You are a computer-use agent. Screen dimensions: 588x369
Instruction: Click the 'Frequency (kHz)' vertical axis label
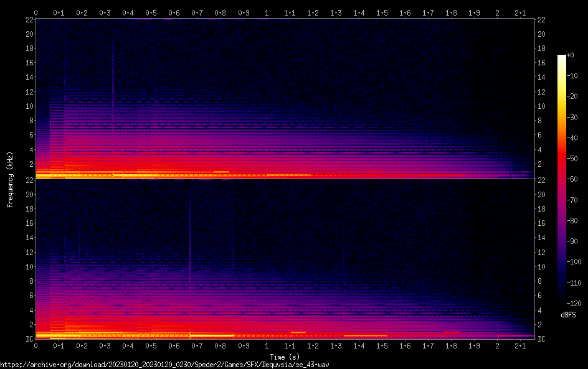[10, 179]
